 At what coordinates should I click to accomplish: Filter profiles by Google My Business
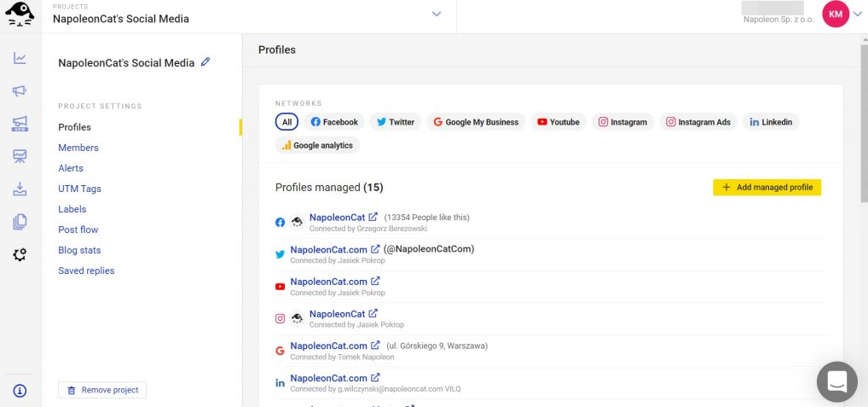[x=476, y=122]
